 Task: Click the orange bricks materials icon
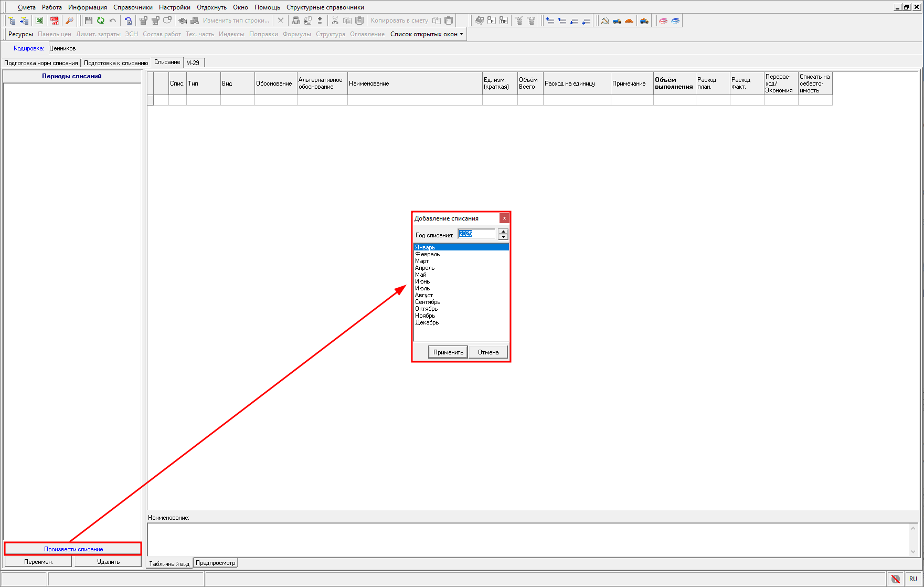pyautogui.click(x=629, y=20)
